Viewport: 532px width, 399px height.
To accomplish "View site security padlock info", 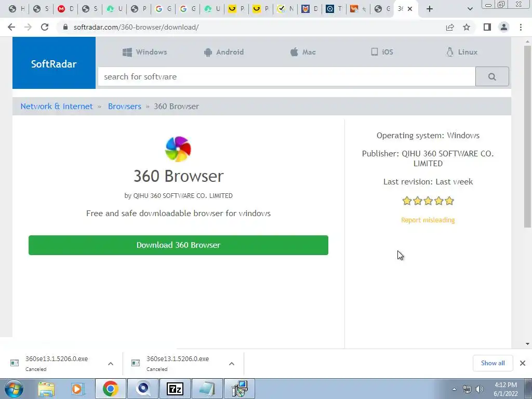I will [65, 27].
